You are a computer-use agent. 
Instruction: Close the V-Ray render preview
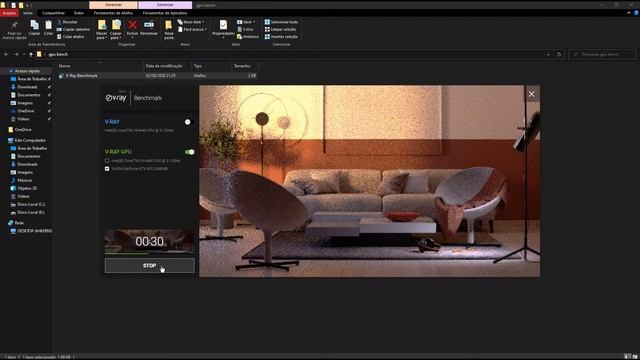pyautogui.click(x=531, y=94)
